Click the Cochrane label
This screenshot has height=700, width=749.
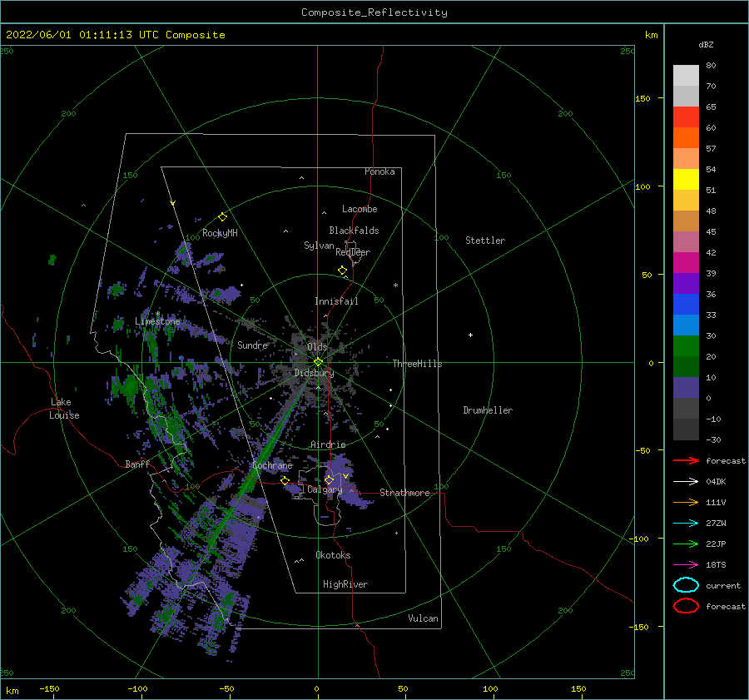(x=272, y=465)
